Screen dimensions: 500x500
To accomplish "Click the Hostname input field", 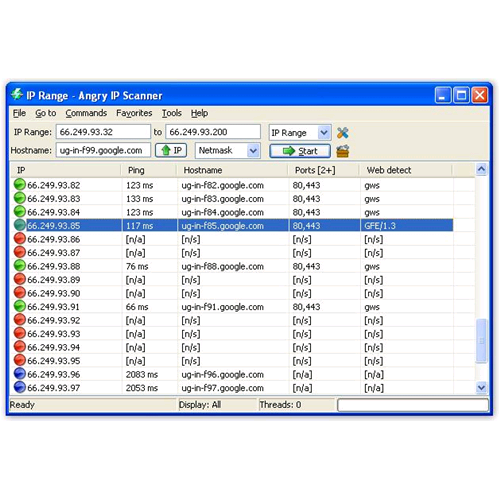I will pos(103,150).
